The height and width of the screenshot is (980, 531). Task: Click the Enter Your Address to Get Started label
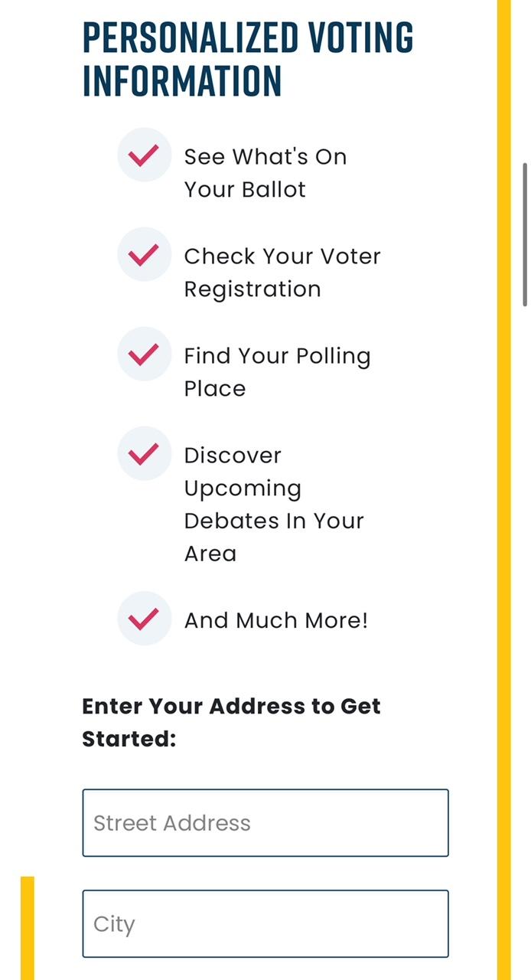231,722
